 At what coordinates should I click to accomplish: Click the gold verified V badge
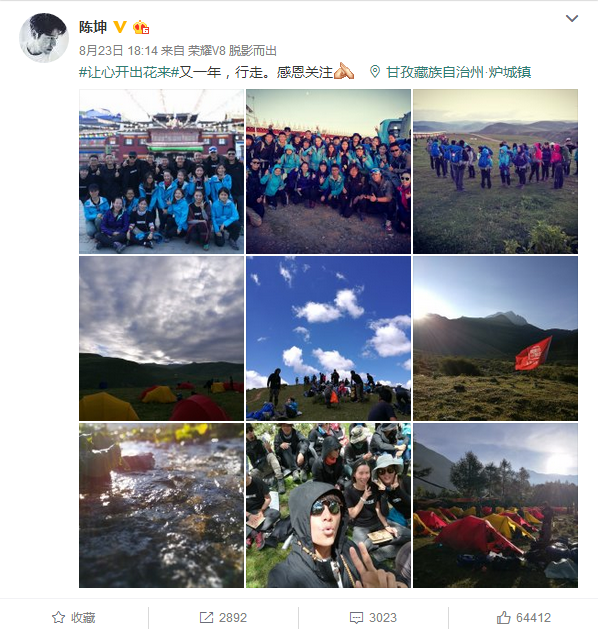(x=120, y=27)
